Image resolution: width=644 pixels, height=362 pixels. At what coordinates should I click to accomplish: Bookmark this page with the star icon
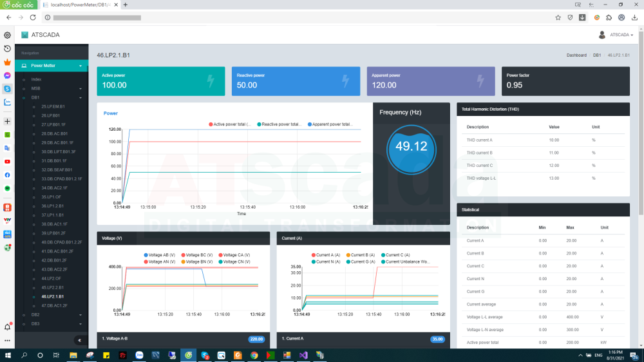(x=558, y=17)
